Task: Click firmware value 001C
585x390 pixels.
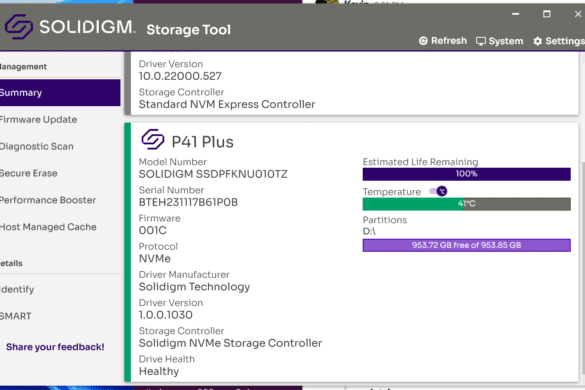Action: pos(153,231)
